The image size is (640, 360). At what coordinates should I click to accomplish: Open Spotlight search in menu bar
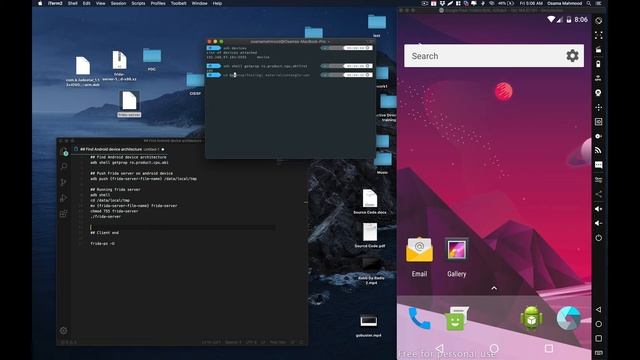coord(589,3)
